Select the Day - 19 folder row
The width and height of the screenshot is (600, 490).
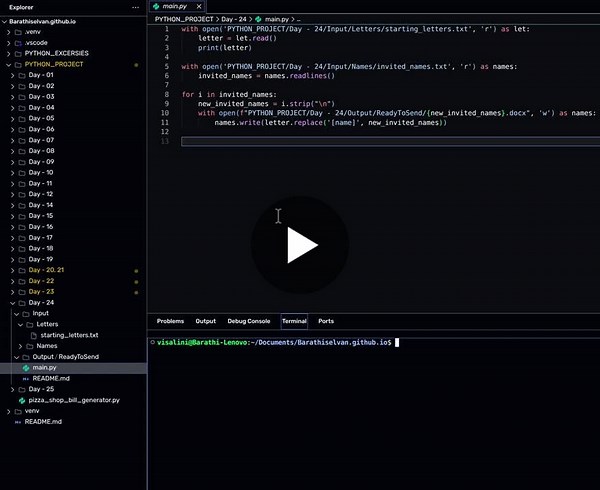[x=73, y=260]
